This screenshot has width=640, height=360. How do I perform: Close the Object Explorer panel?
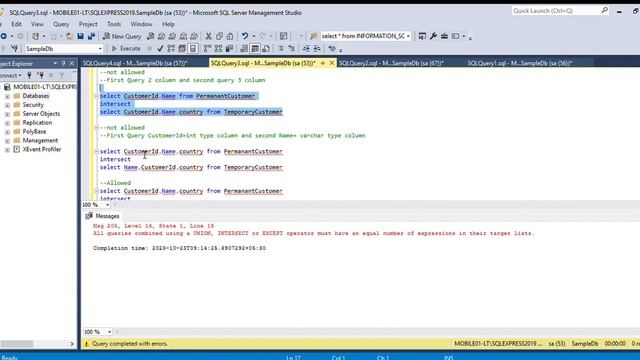72,63
